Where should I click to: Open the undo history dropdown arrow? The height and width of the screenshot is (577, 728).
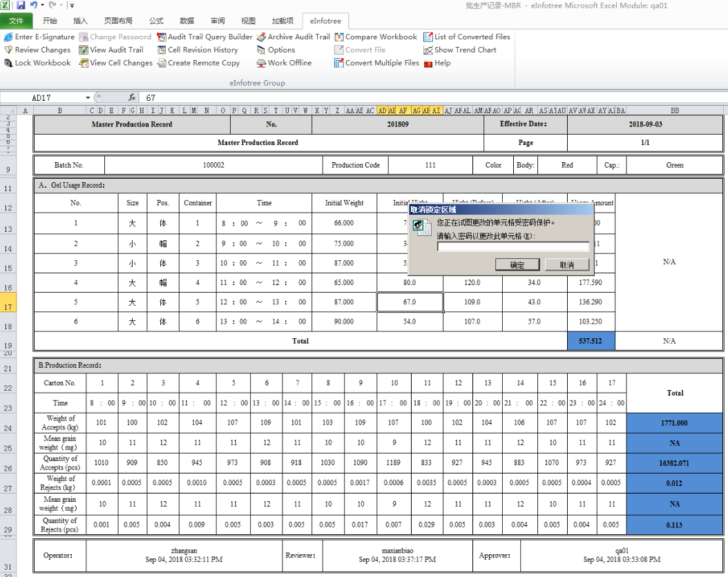[x=42, y=6]
